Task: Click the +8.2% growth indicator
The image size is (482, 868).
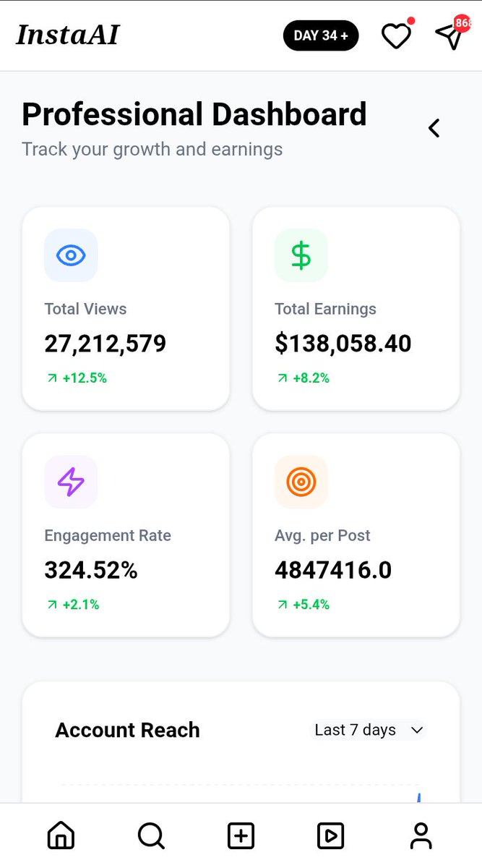Action: [303, 378]
